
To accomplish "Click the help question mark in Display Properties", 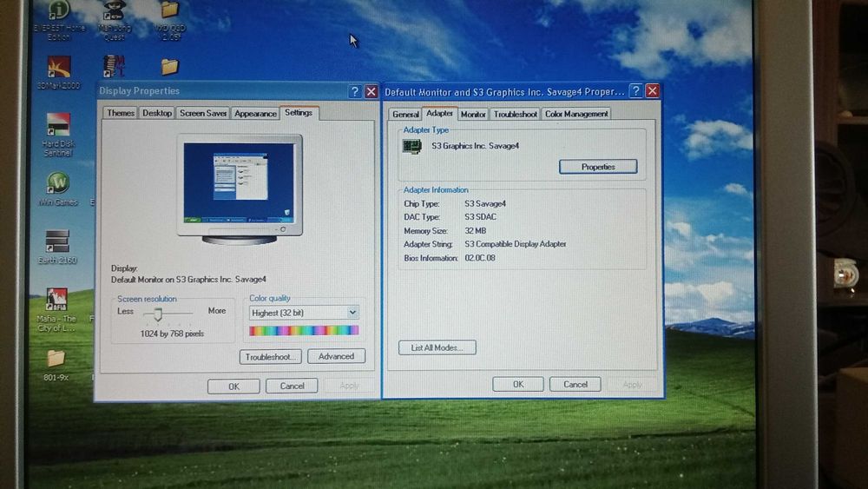I will click(354, 91).
